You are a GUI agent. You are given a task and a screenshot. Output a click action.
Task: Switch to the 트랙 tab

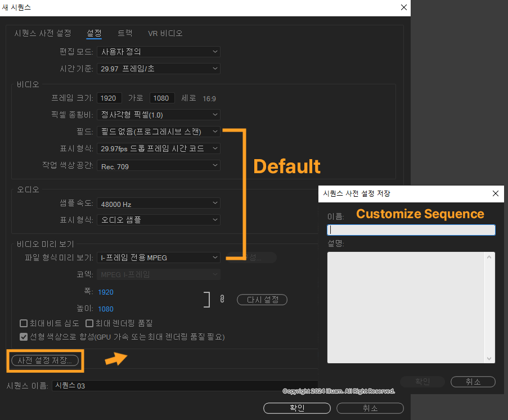point(125,33)
